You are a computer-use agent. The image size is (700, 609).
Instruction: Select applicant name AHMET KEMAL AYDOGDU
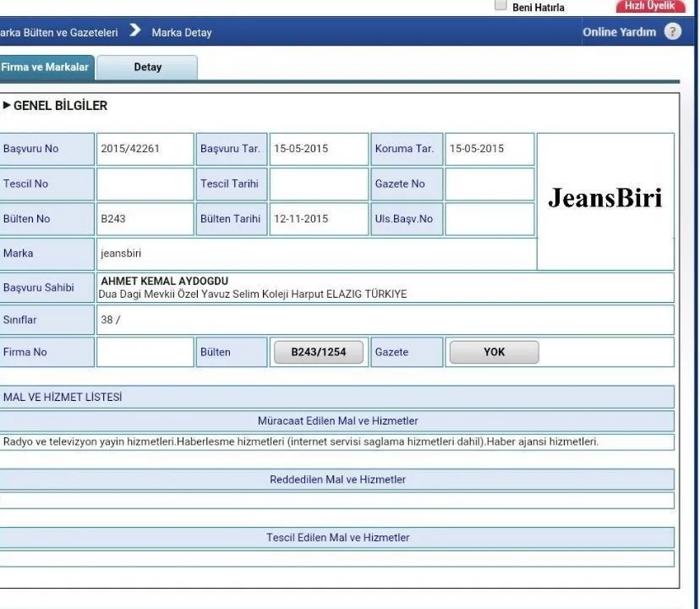click(x=164, y=281)
